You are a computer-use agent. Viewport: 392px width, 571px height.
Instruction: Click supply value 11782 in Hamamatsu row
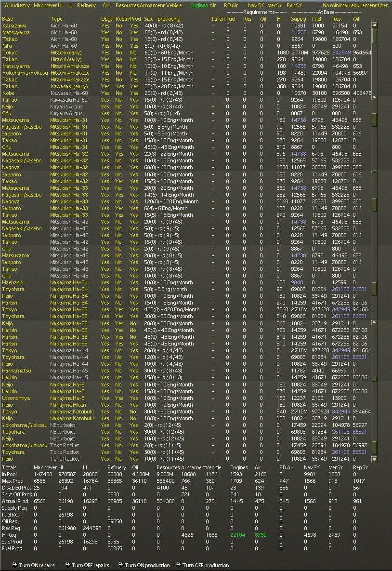point(298,371)
